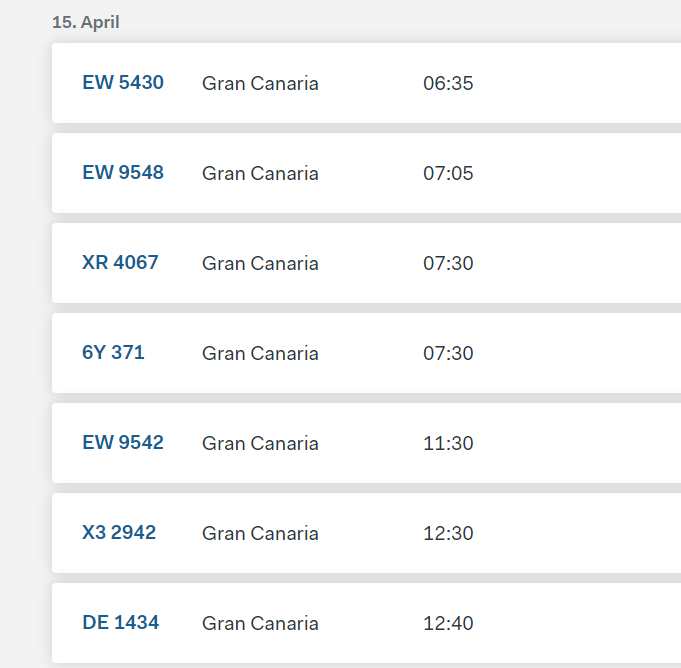Click the 12:40 departure time

click(x=448, y=623)
